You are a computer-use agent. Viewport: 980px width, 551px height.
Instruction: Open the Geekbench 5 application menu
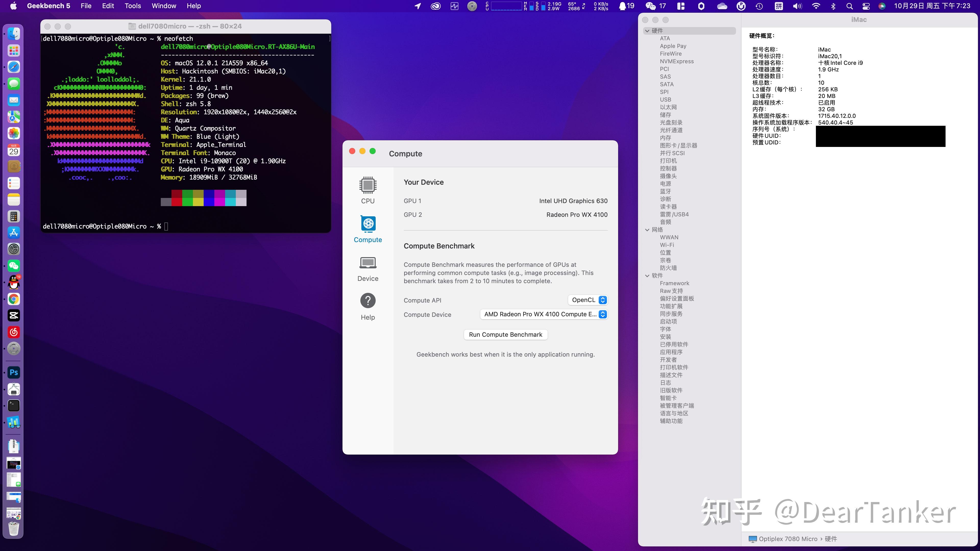tap(48, 6)
